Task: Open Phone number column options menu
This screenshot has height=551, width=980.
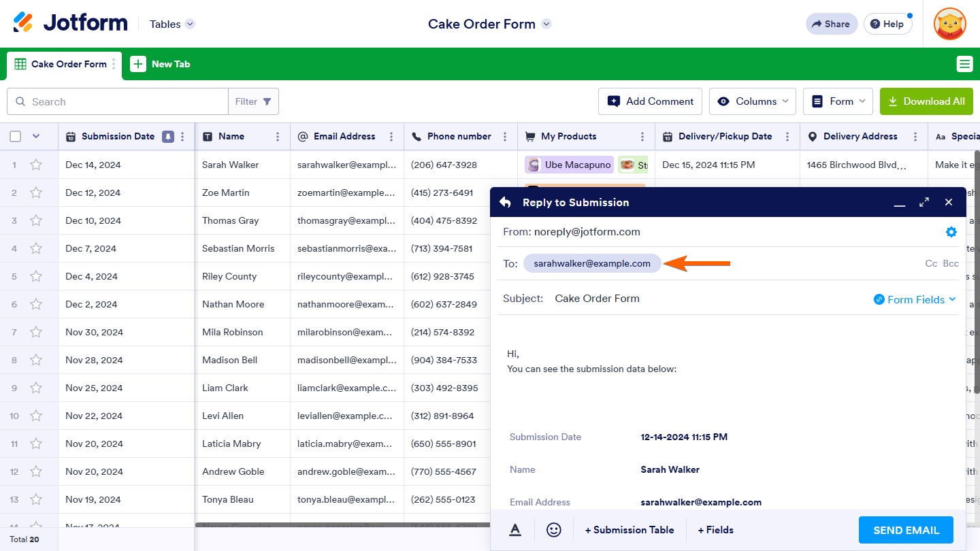Action: [x=505, y=137]
